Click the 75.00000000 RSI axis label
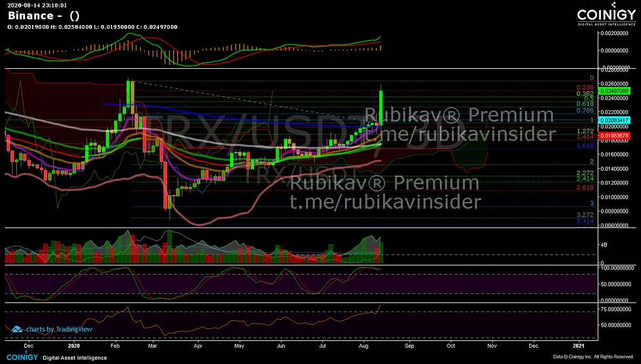 [616, 309]
